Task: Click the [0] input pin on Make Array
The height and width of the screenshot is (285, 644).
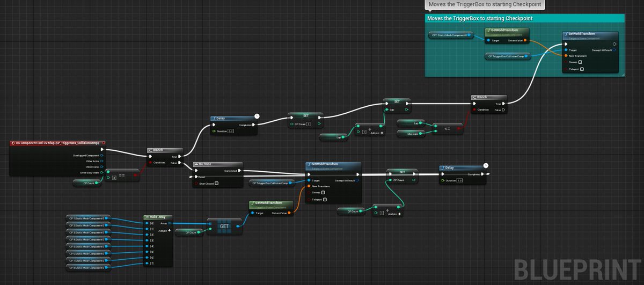Action: (x=147, y=223)
